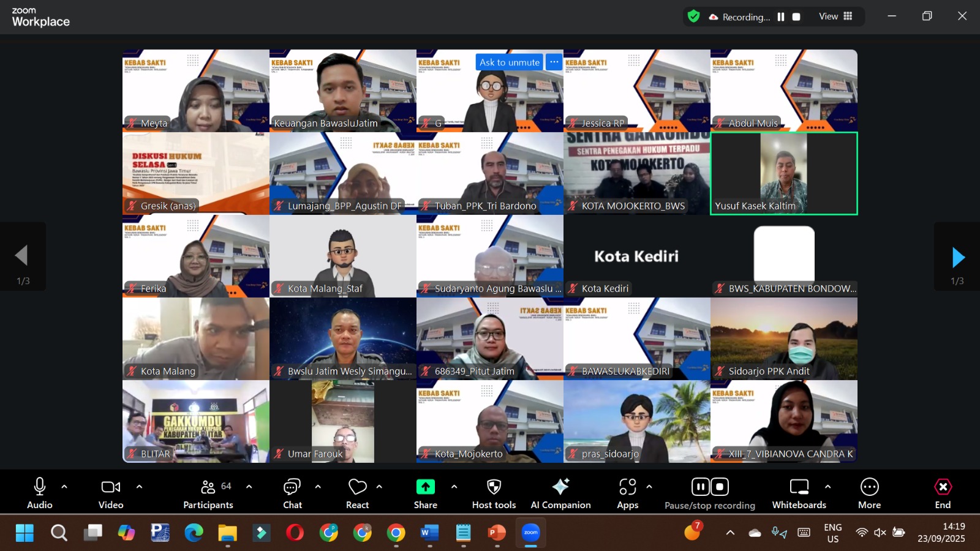The image size is (980, 551).
Task: Expand the Share options arrow
Action: 454,487
